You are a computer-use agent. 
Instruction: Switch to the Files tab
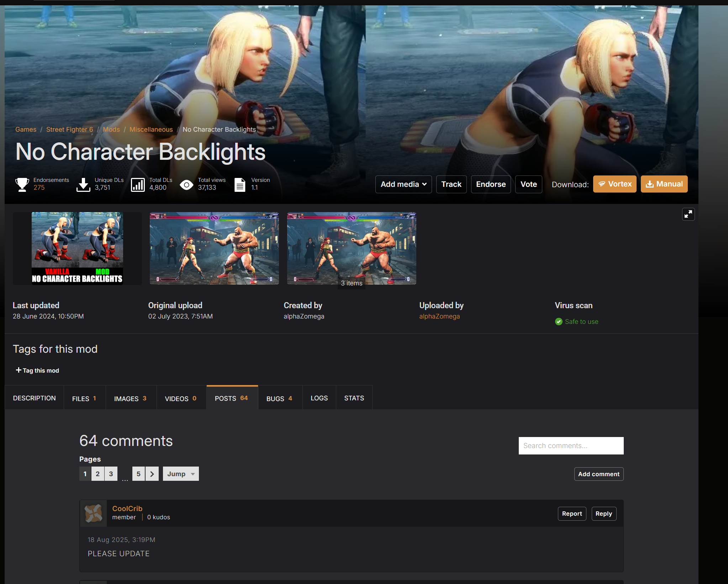click(84, 398)
